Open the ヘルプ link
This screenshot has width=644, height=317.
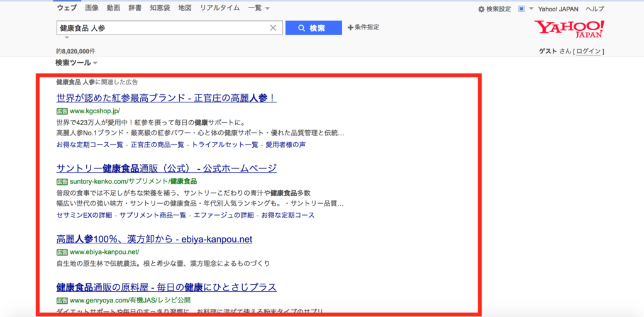[595, 9]
